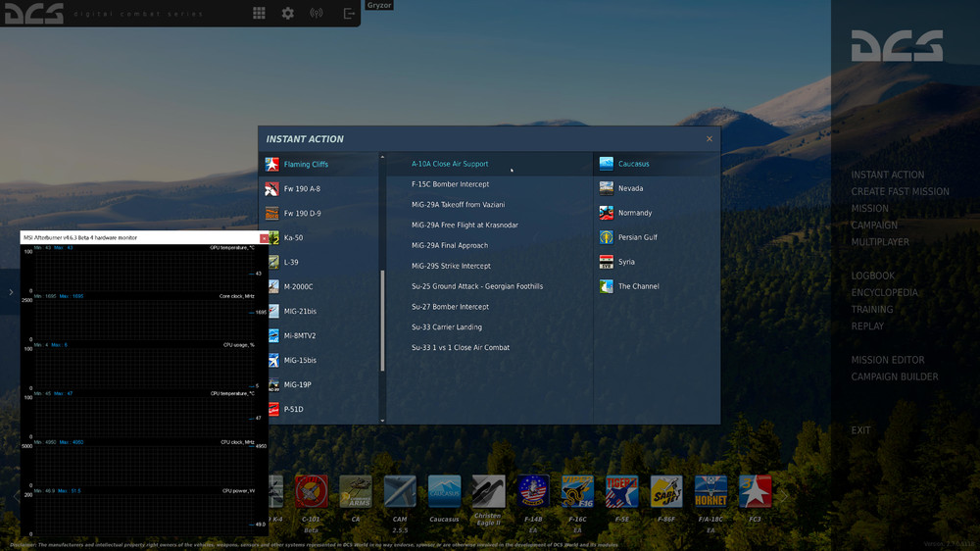Click the module list scrollbar thumb
The height and width of the screenshot is (551, 980).
pyautogui.click(x=382, y=321)
